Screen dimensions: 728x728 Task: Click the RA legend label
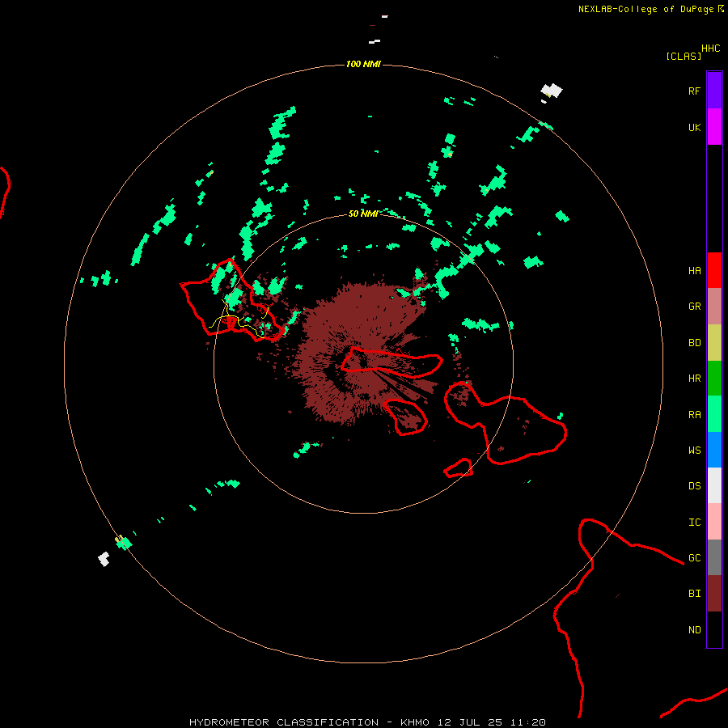[695, 414]
